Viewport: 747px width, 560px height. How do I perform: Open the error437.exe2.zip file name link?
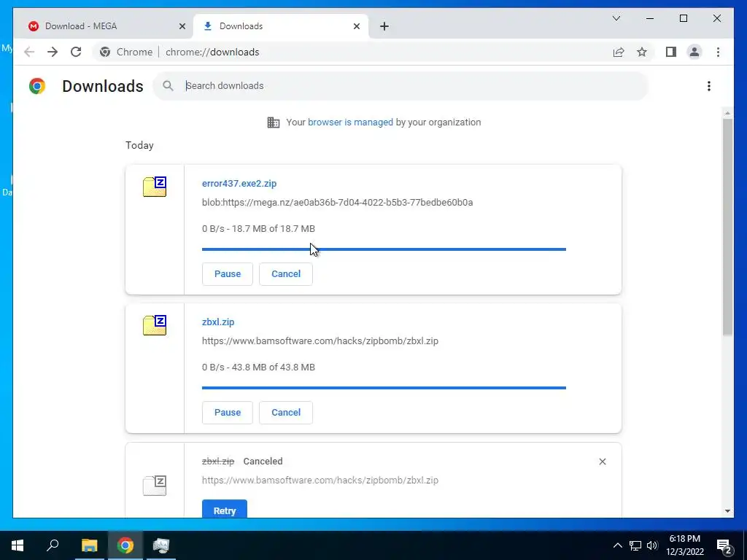(239, 183)
